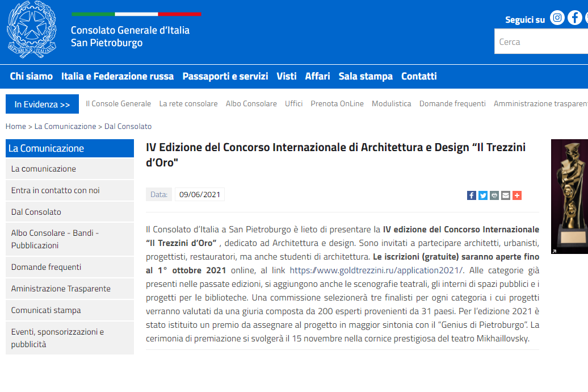
Task: Open Amministrazione trasparente in top bar
Action: point(541,103)
